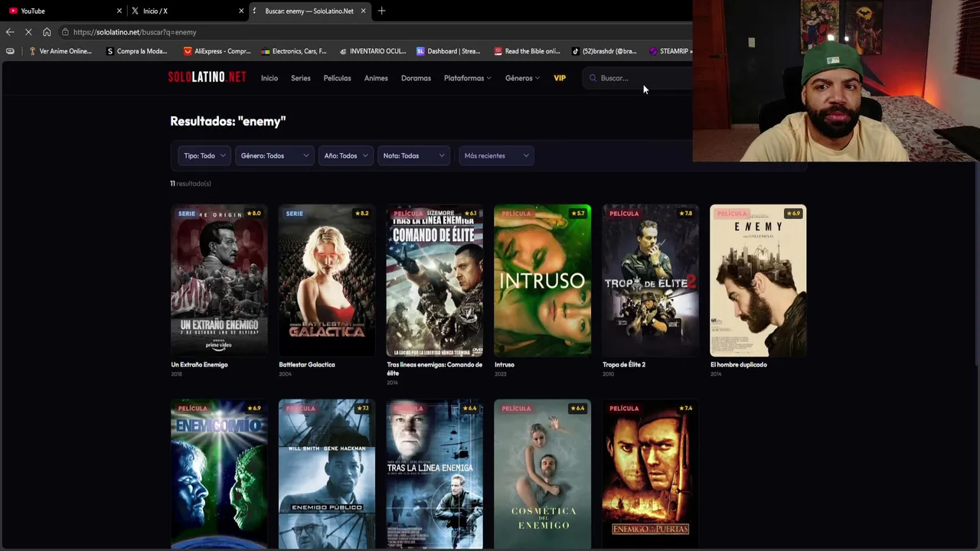
Task: Click the leftmost bookmarks bar icon
Action: [x=10, y=51]
